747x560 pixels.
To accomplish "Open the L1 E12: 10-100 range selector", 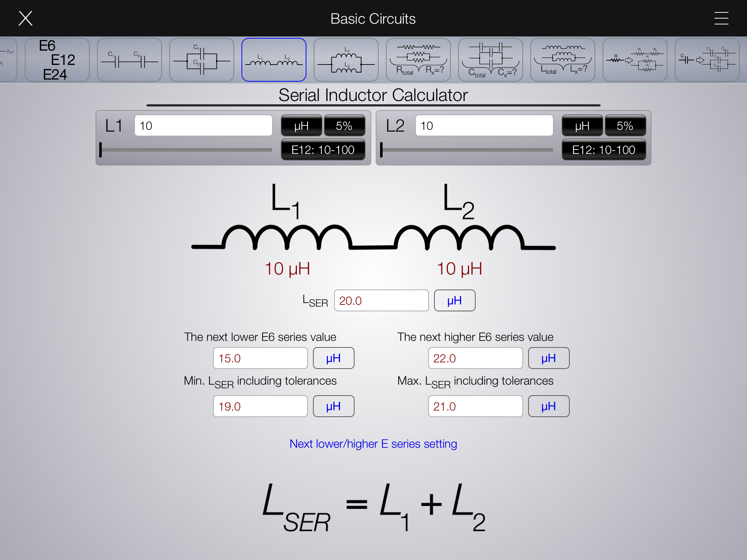I will pyautogui.click(x=323, y=150).
